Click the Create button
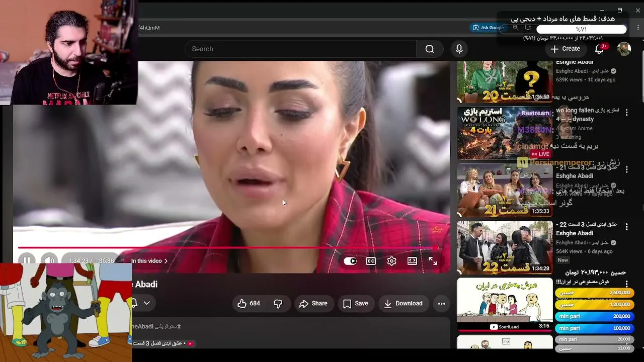The width and height of the screenshot is (644, 362). pos(566,49)
